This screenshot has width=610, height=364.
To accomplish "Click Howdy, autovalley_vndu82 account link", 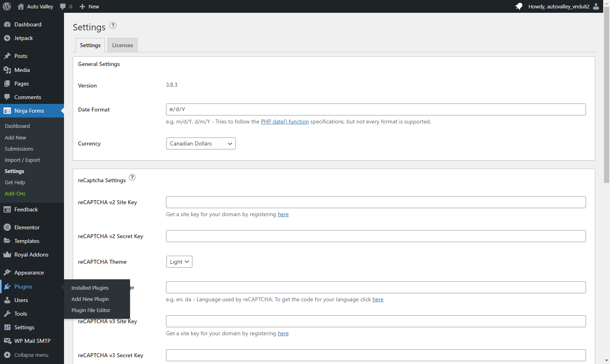I will [x=559, y=6].
